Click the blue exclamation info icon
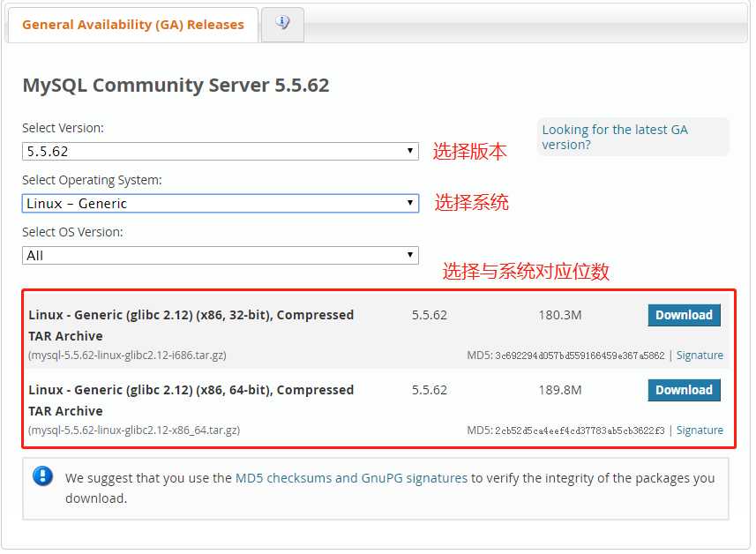This screenshot has width=756, height=554. click(42, 476)
